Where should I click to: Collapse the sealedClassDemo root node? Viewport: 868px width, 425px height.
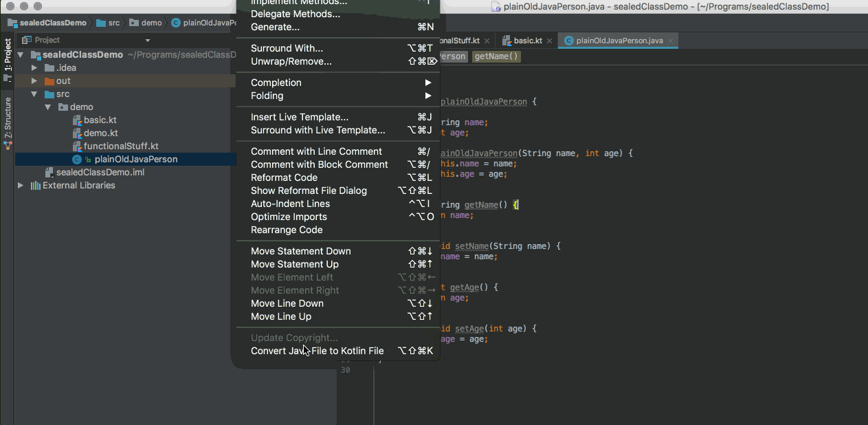click(x=21, y=54)
